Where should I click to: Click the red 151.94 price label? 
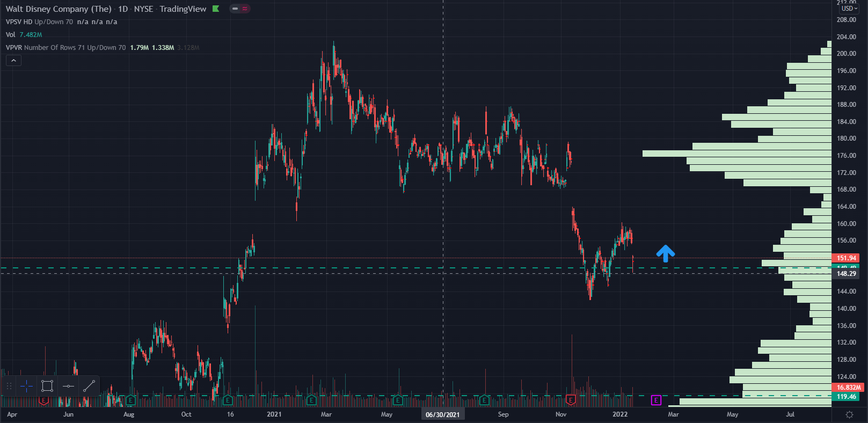(x=847, y=258)
